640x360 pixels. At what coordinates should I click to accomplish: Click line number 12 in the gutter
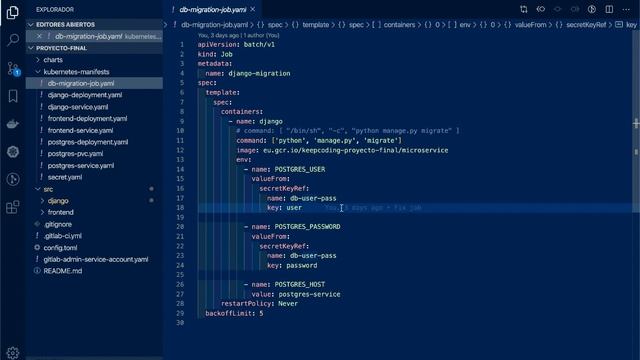point(180,150)
